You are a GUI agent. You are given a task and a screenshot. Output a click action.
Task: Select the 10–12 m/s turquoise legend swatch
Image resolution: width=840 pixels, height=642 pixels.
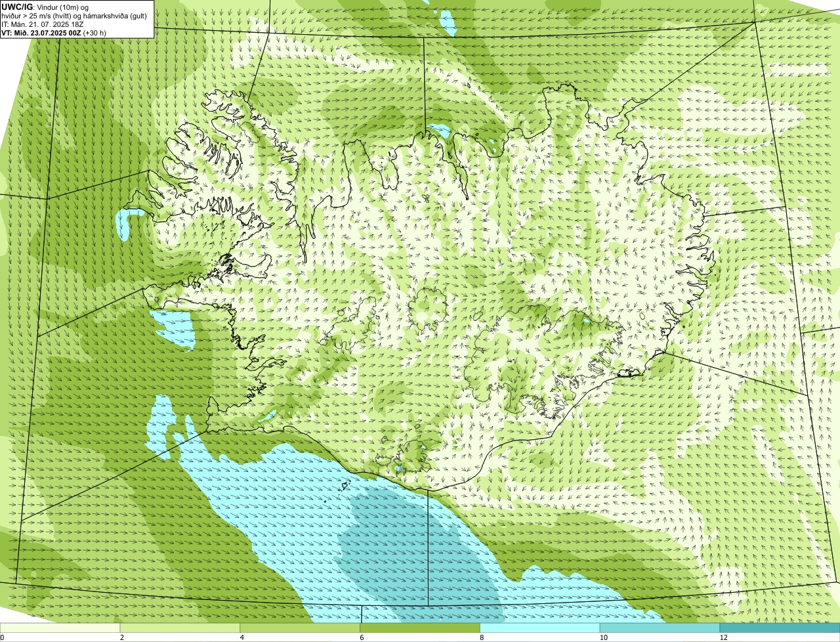coord(660,628)
